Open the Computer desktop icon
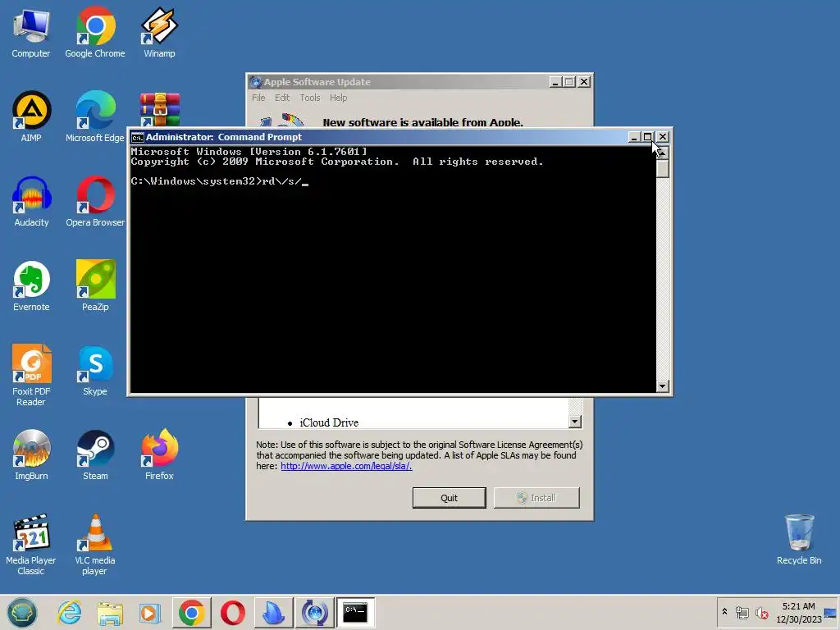 (x=31, y=33)
